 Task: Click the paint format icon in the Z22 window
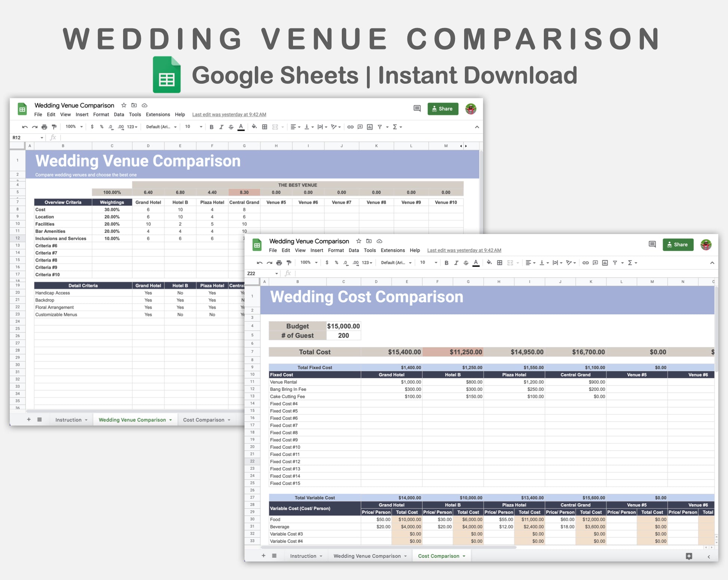[288, 263]
